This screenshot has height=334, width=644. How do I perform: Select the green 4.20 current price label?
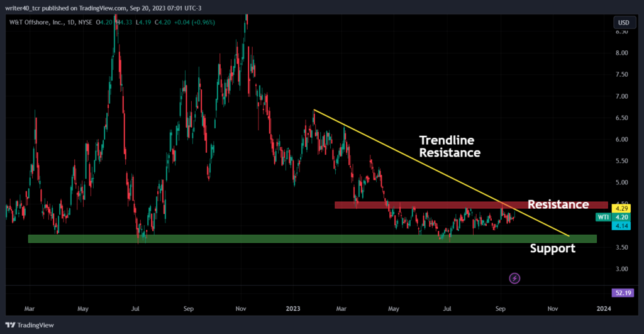621,218
